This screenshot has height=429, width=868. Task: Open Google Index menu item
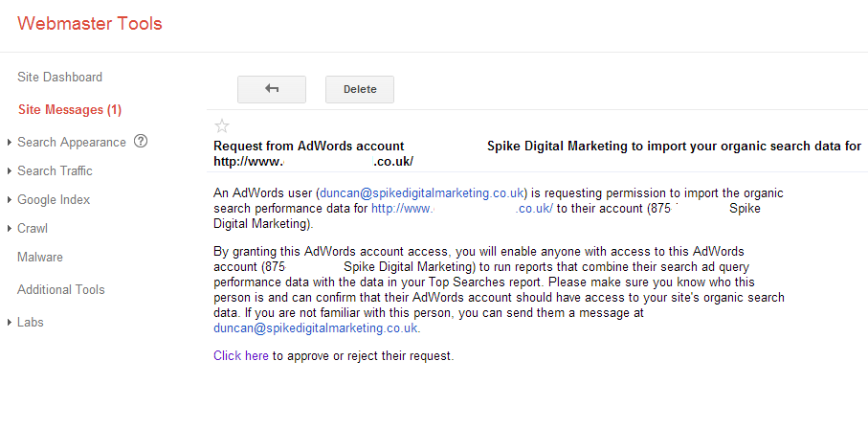(x=54, y=200)
